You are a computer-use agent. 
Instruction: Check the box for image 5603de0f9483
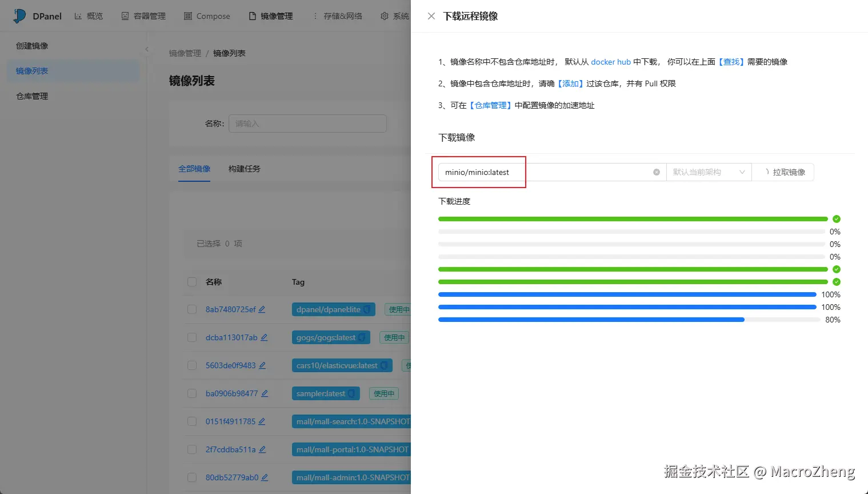(x=192, y=365)
